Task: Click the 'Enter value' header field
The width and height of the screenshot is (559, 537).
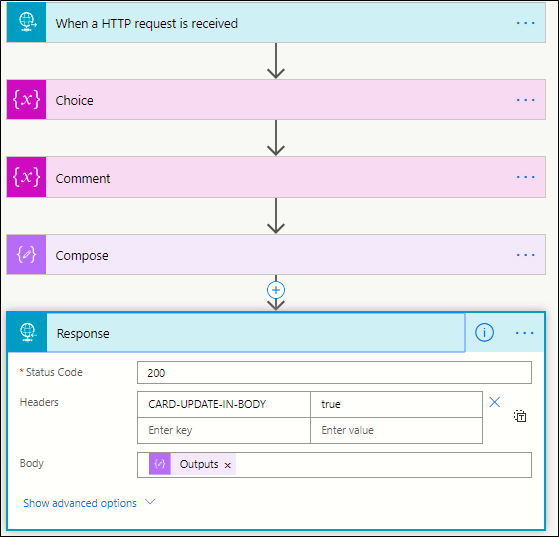Action: pos(396,430)
